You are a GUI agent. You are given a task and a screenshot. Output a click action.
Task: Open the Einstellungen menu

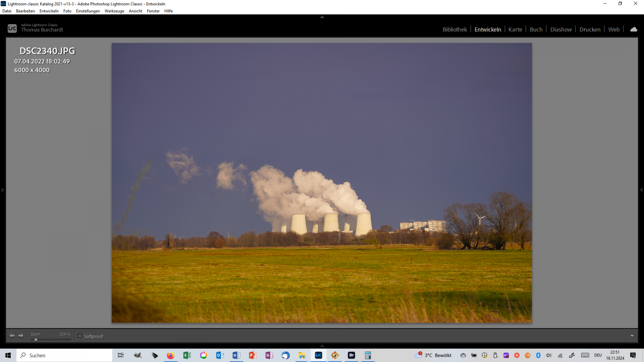[x=88, y=11]
